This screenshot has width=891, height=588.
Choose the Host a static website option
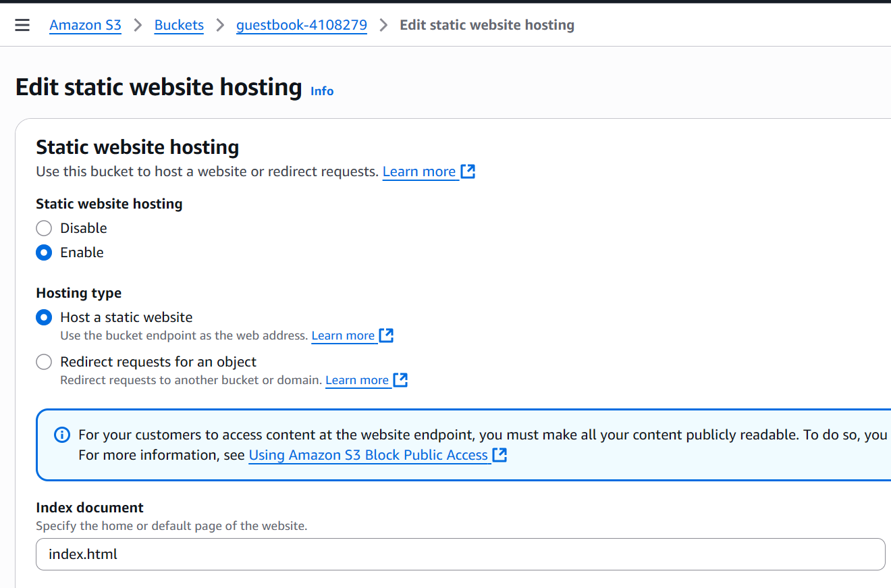coord(44,317)
